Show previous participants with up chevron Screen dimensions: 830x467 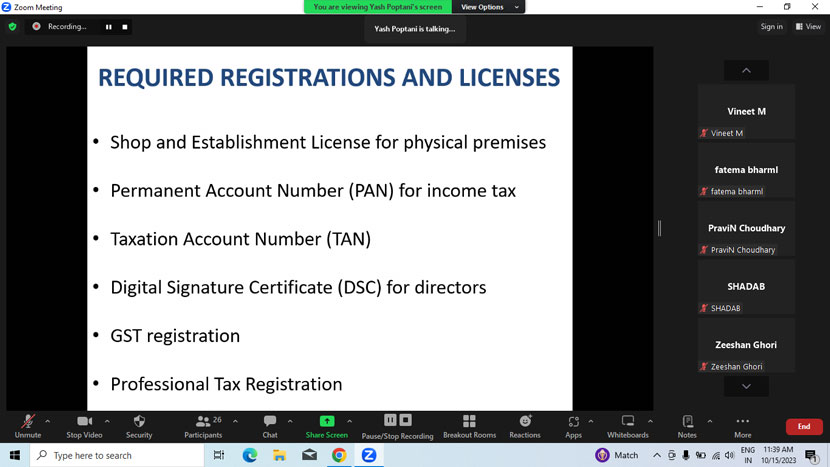coord(746,70)
